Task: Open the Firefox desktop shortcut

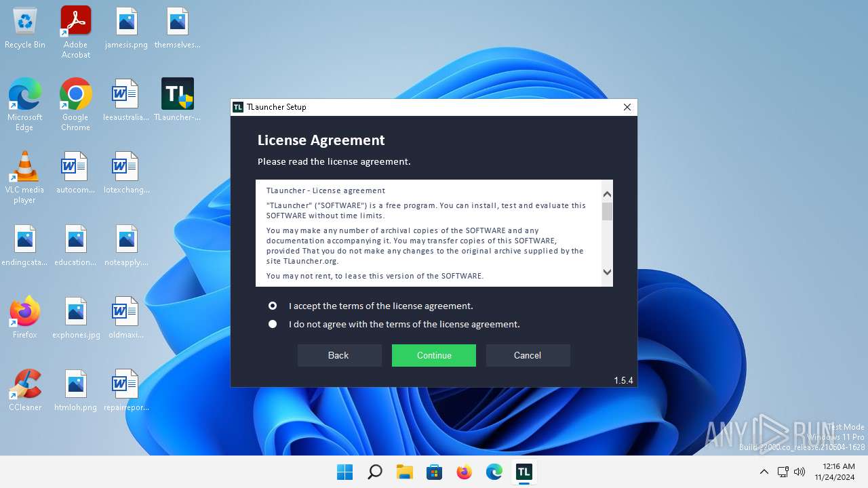Action: [25, 317]
